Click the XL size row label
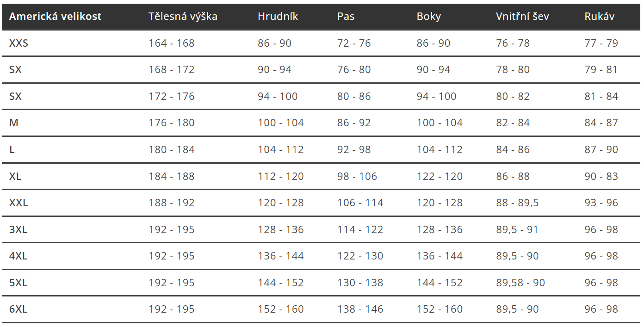Image resolution: width=644 pixels, height=327 pixels. pyautogui.click(x=15, y=177)
